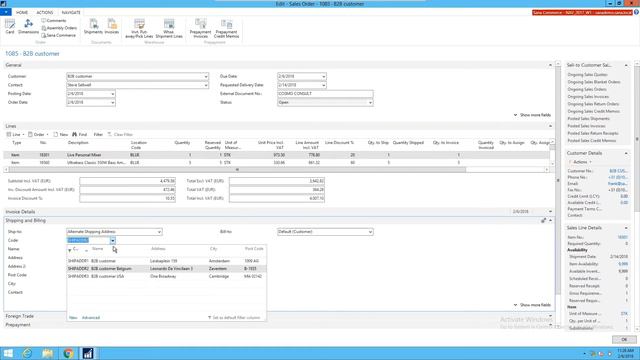Open Ongoing Sales Quotes link
This screenshot has width=640, height=360.
pos(587,75)
